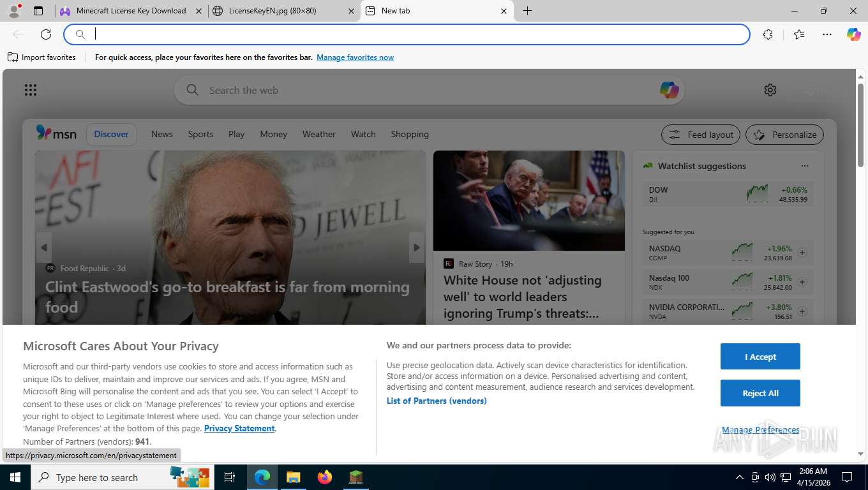The image size is (868, 490).
Task: Open Manage Preferences link
Action: (760, 429)
